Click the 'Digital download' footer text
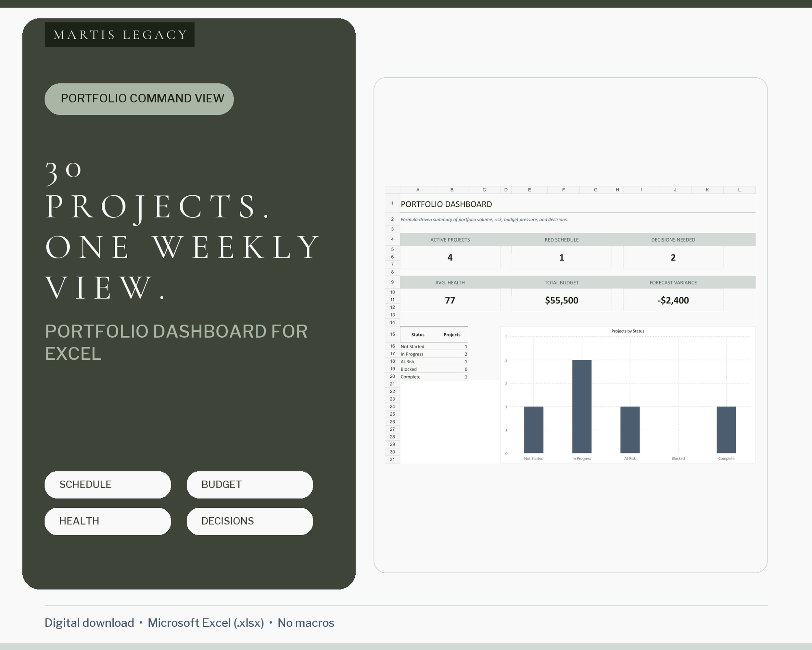The image size is (812, 650). [x=89, y=623]
